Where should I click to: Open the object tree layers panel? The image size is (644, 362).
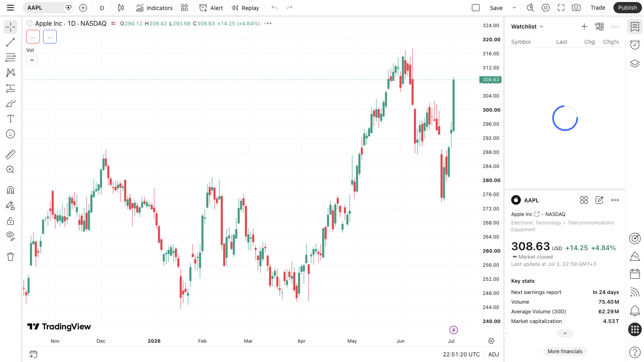pos(635,63)
